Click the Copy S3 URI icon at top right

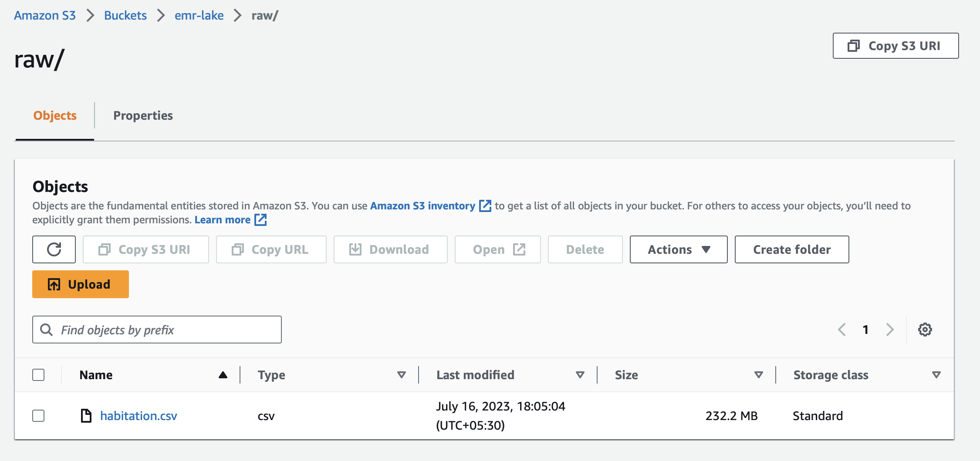[853, 45]
